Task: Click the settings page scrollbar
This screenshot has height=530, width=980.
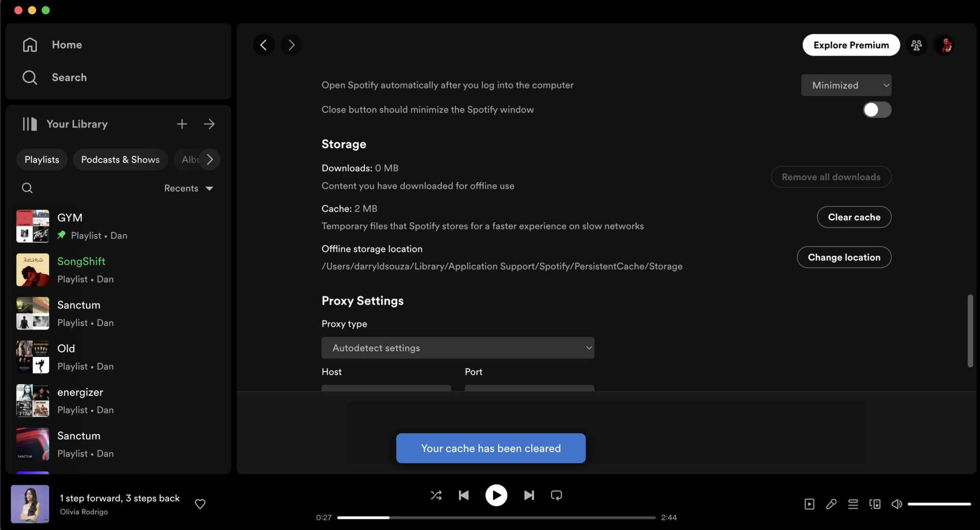Action: (970, 331)
